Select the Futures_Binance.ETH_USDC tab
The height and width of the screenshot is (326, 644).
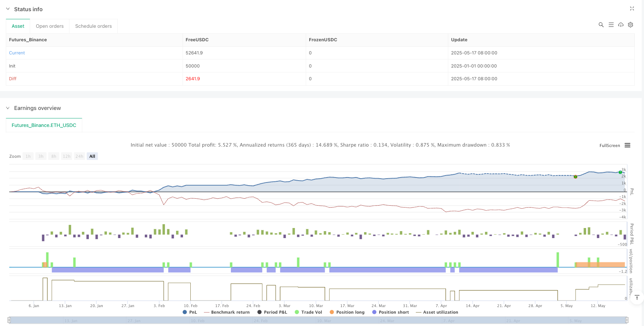pos(44,125)
